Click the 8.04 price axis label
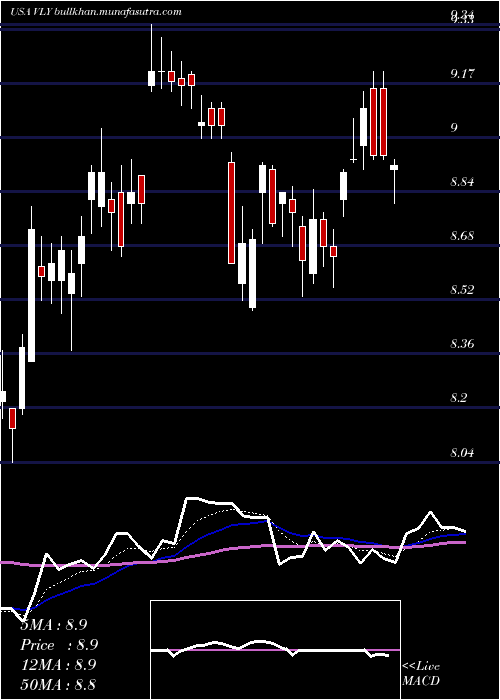500x700 pixels. (462, 453)
